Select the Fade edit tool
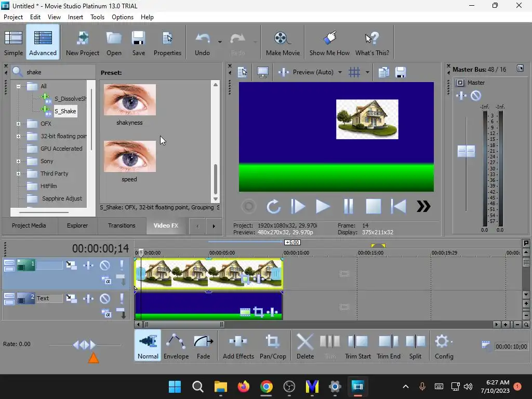Image resolution: width=532 pixels, height=399 pixels. [x=203, y=346]
